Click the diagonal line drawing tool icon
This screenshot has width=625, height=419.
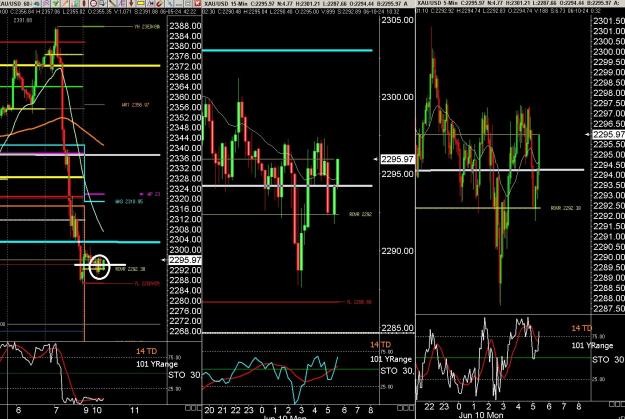[112, 3]
